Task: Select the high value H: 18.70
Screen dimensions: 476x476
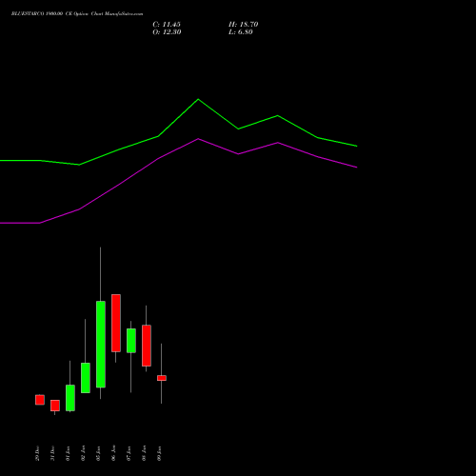Action: pos(244,25)
